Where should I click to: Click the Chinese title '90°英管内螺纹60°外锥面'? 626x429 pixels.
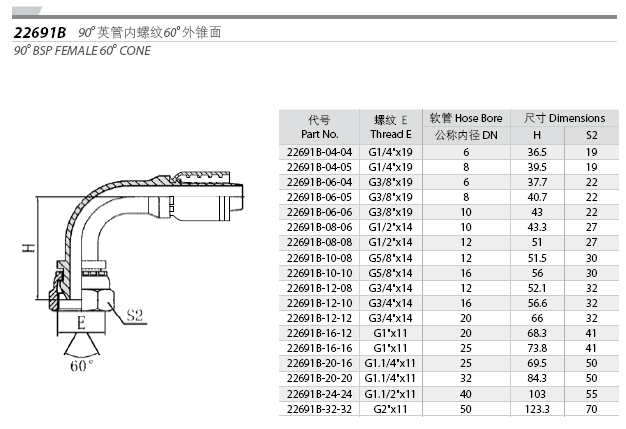point(149,32)
